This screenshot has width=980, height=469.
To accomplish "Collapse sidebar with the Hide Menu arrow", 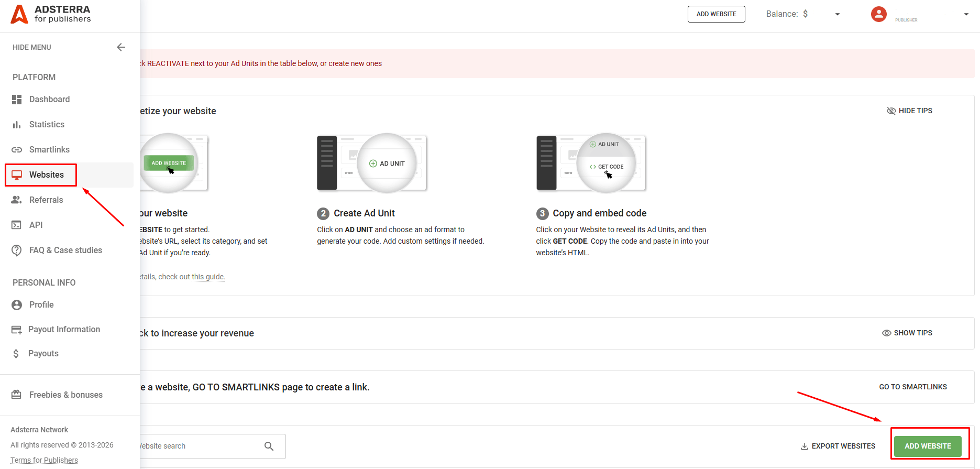I will (121, 47).
